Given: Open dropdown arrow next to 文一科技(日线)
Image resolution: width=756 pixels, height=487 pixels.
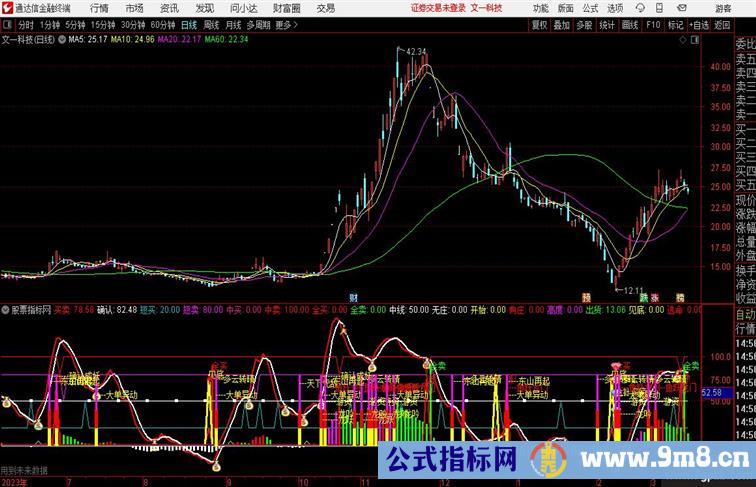Looking at the screenshot, I should point(62,40).
